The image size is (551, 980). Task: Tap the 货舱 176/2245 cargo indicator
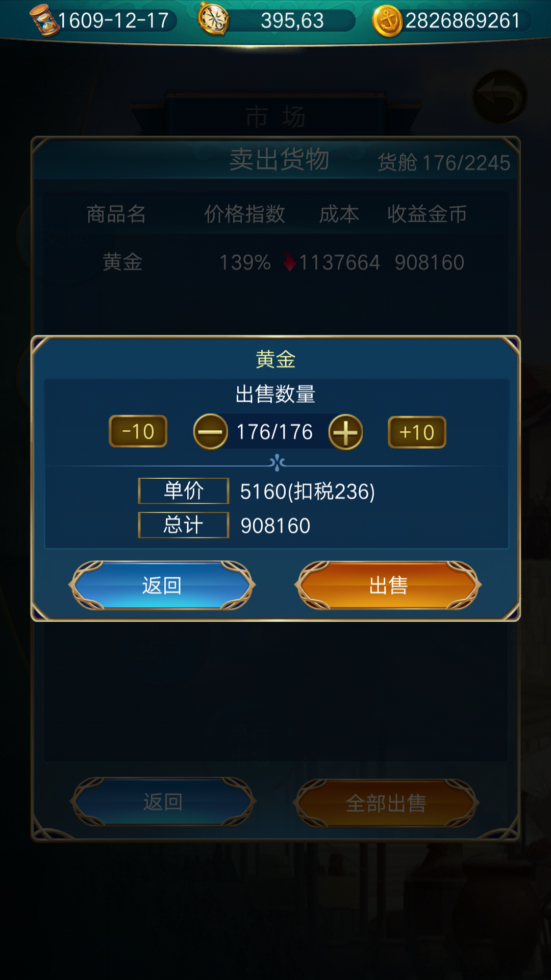[x=443, y=163]
